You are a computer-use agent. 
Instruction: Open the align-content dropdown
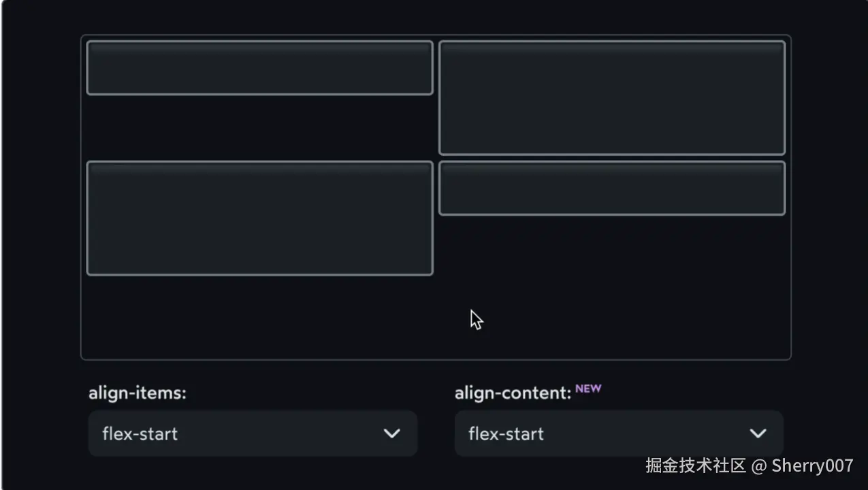(x=618, y=433)
